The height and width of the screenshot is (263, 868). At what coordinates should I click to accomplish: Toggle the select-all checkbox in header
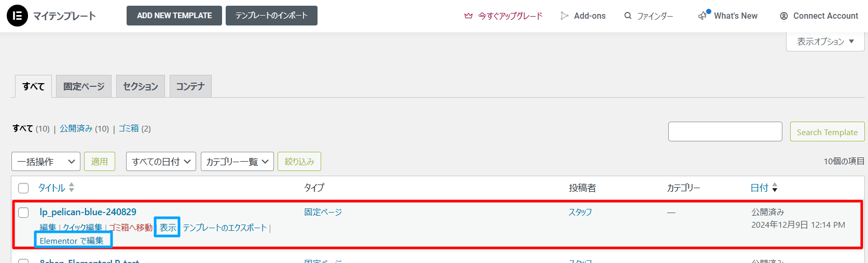tap(23, 188)
